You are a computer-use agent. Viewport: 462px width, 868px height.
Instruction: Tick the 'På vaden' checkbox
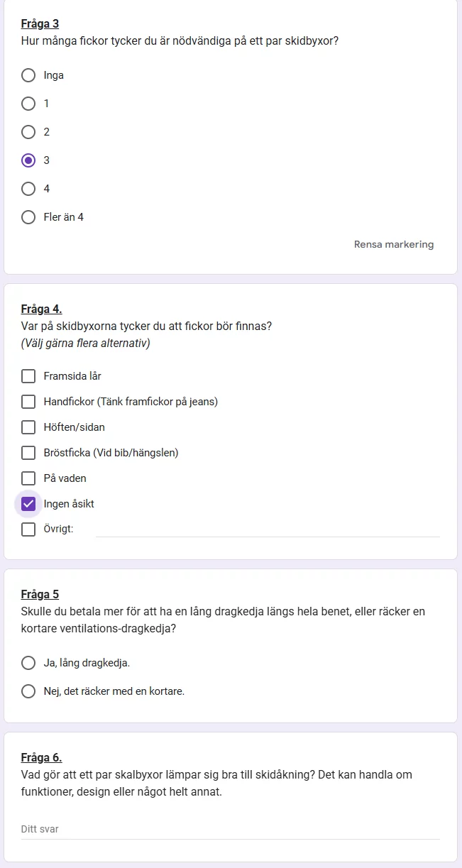click(28, 478)
